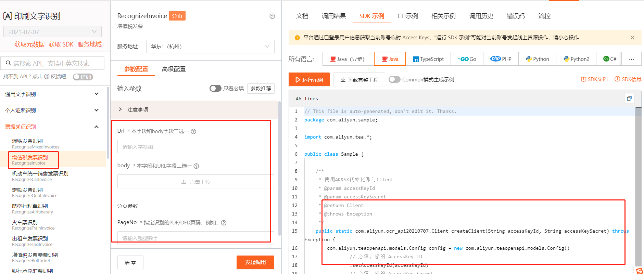The height and width of the screenshot is (274, 644).
Task: Select C# language
Action: coord(609,59)
